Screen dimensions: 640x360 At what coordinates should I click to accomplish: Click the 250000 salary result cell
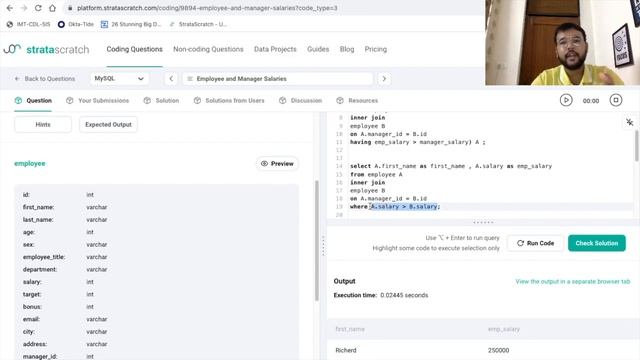coord(498,350)
